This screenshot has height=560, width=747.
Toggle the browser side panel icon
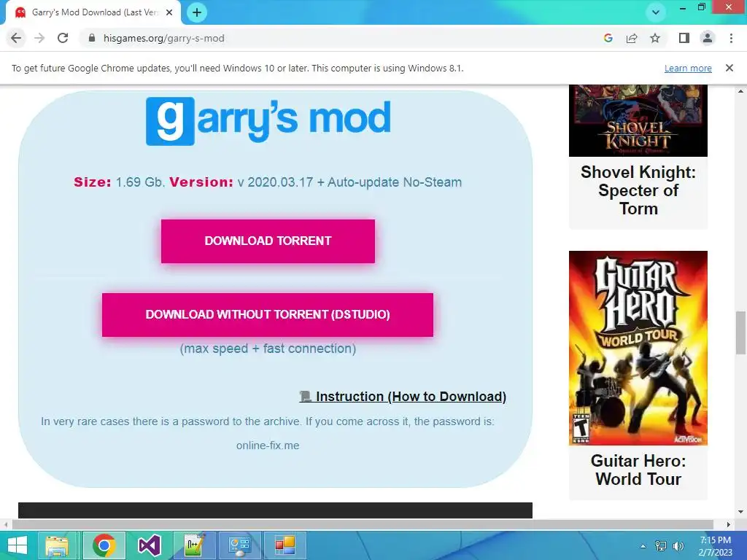(x=684, y=38)
